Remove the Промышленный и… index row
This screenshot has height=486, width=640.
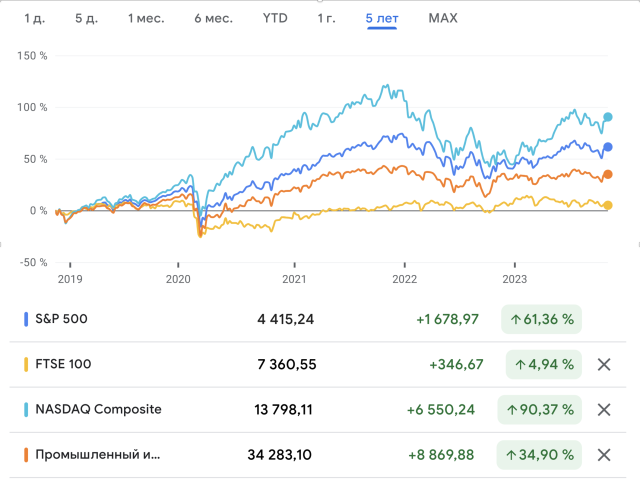click(604, 455)
